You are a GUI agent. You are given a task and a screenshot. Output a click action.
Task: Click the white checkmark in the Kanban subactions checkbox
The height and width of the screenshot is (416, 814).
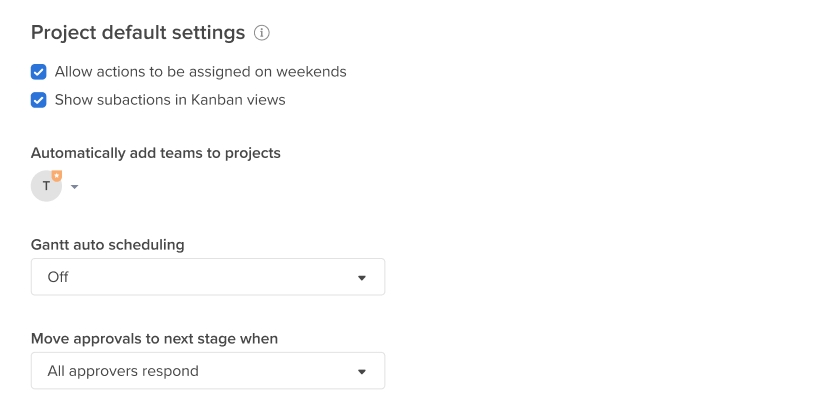(38, 100)
